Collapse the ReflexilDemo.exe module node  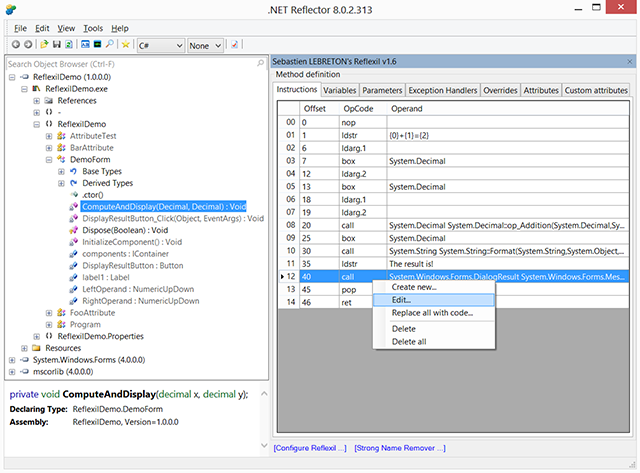point(24,89)
